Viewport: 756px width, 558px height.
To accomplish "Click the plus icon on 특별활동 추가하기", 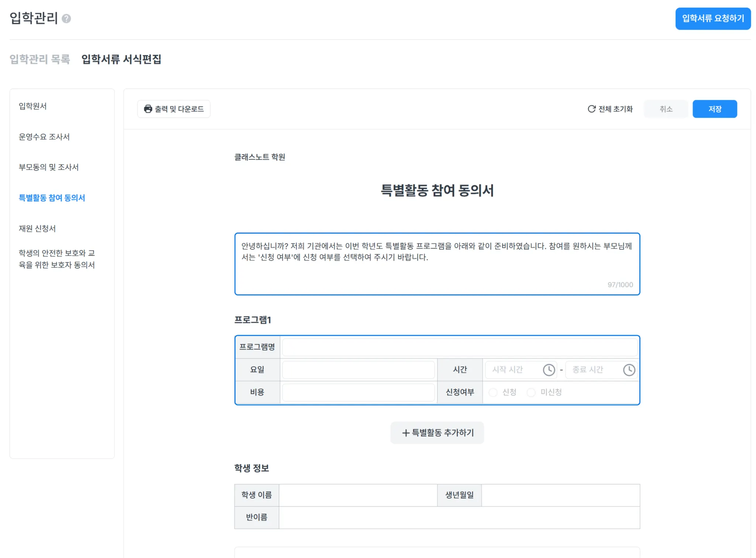I will click(406, 433).
